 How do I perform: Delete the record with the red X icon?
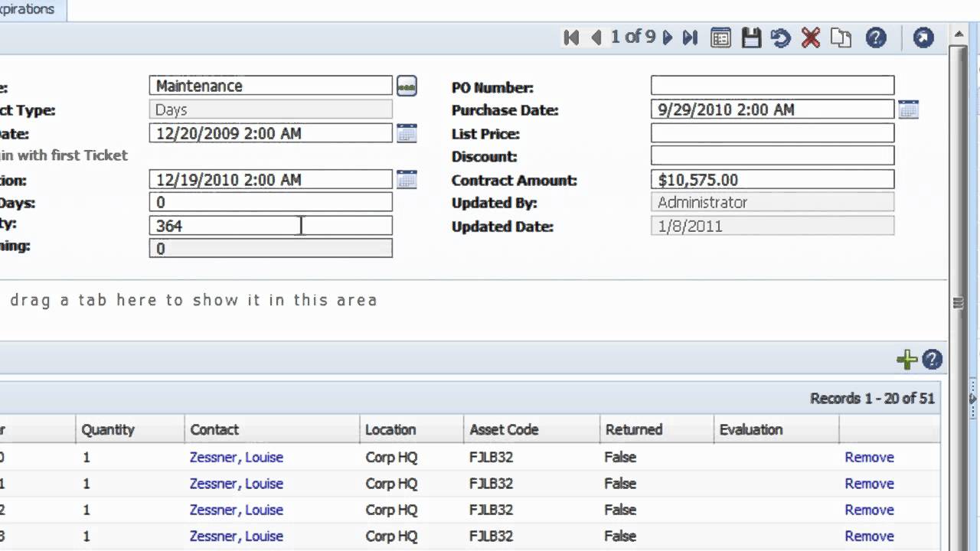[811, 37]
